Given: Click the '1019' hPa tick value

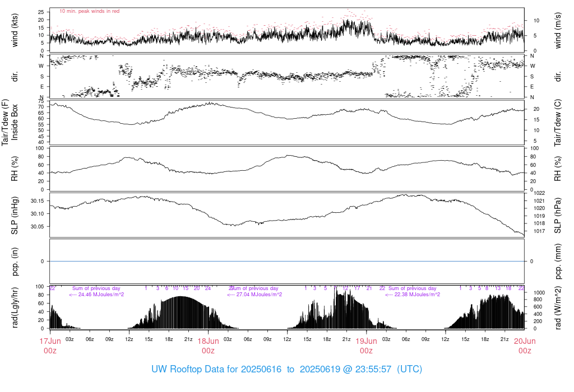Looking at the screenshot, I should point(539,216).
